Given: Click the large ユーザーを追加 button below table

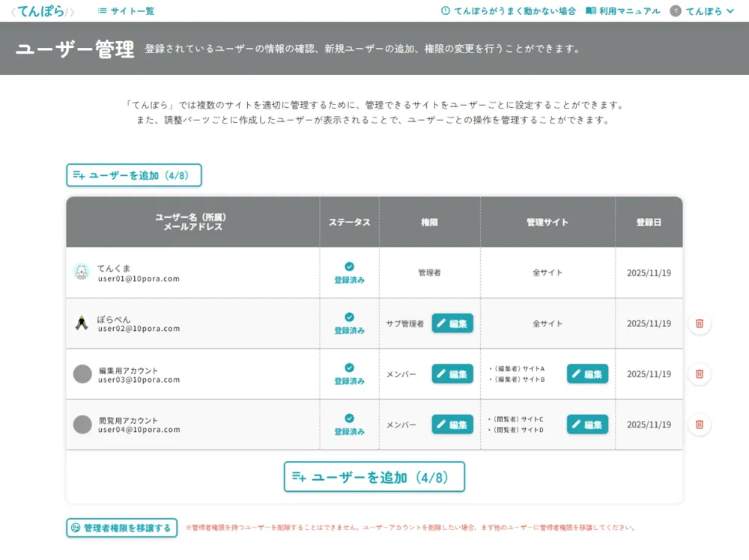Looking at the screenshot, I should coord(374,476).
